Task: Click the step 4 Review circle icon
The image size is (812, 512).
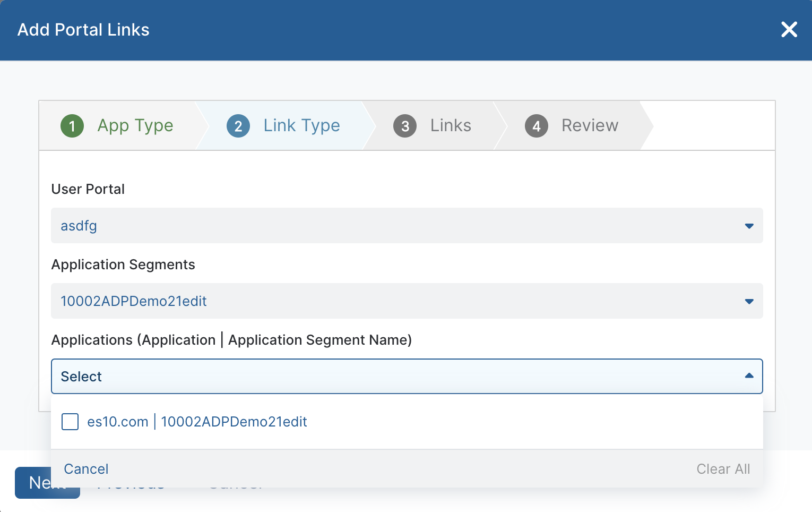Action: (x=537, y=126)
